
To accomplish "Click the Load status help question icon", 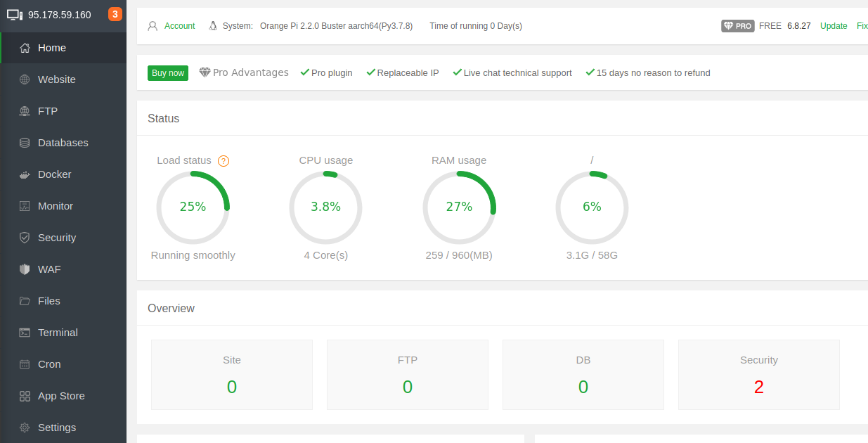I will [x=224, y=161].
